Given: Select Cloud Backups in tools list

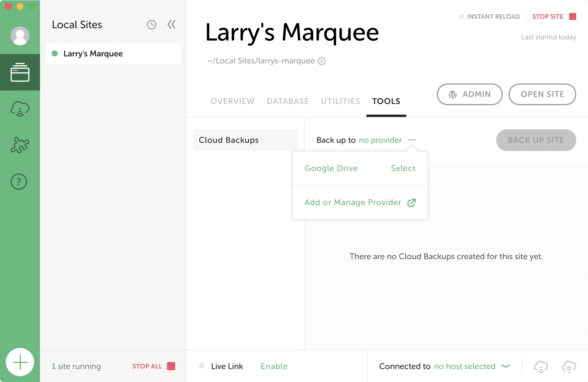Looking at the screenshot, I should pyautogui.click(x=245, y=140).
